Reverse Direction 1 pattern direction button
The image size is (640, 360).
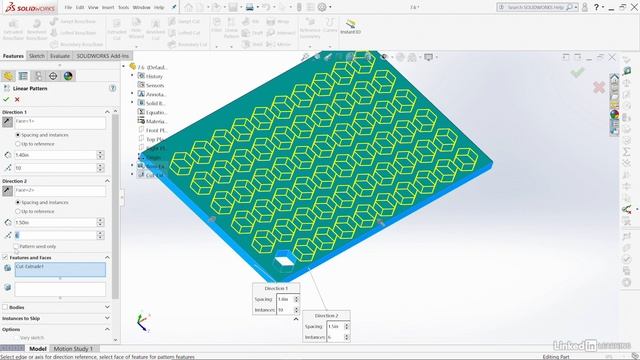pos(7,122)
